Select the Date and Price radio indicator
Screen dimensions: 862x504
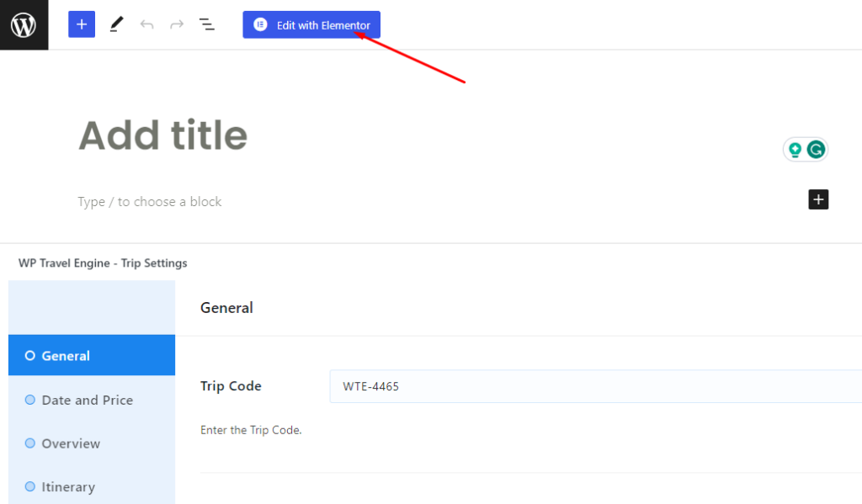[31, 400]
